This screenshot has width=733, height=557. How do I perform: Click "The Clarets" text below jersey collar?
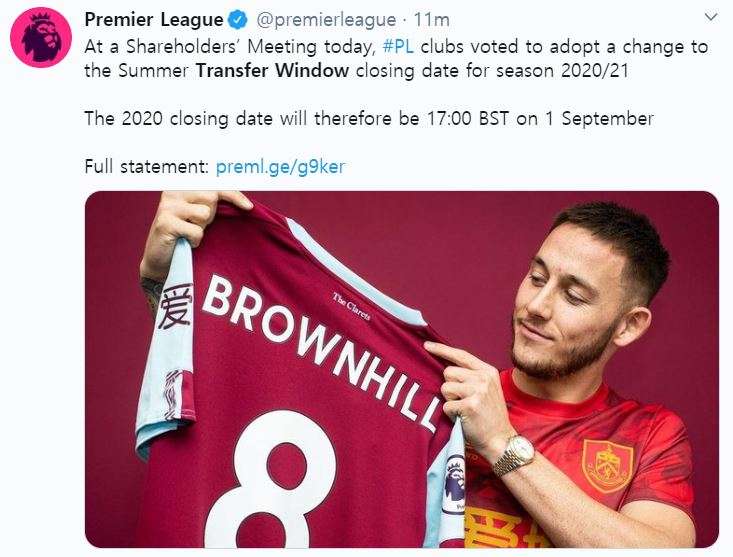[x=346, y=300]
